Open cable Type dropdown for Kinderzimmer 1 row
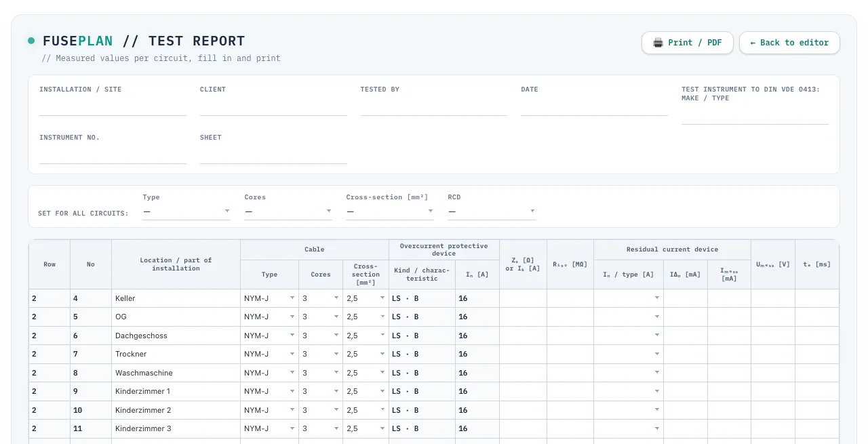 [269, 391]
